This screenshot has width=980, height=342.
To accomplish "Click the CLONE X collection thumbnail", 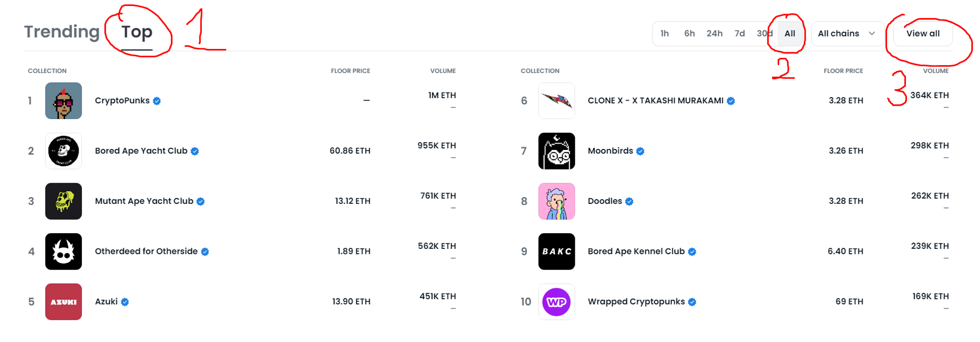I will click(x=557, y=101).
